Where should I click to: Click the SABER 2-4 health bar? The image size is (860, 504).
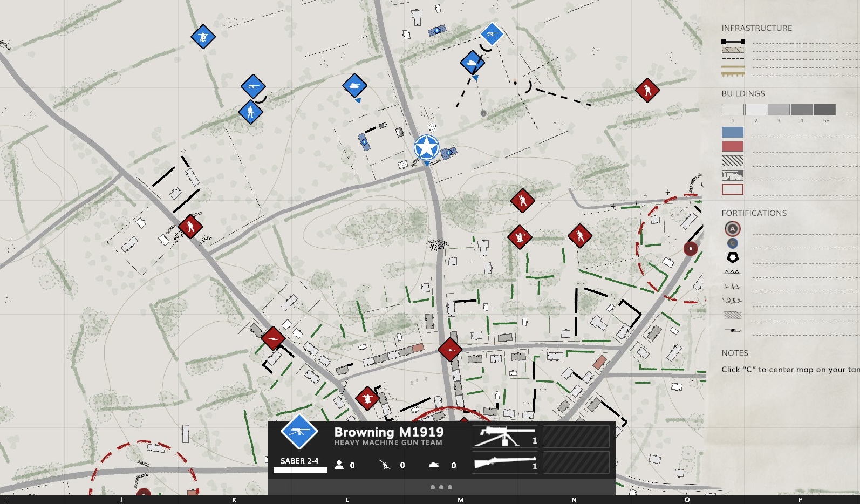tap(300, 469)
